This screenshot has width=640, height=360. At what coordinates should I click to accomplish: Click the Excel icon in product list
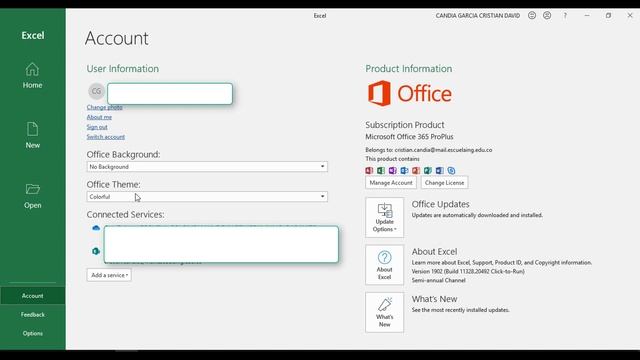(x=381, y=171)
